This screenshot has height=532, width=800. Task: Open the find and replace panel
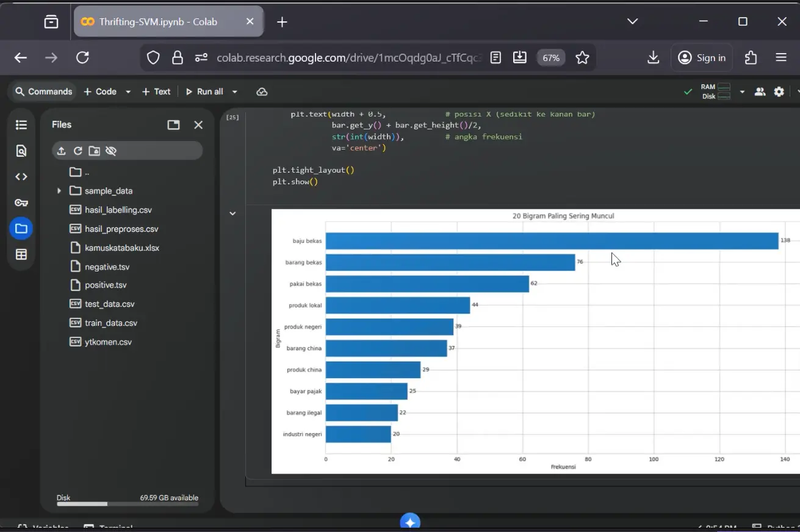point(21,151)
